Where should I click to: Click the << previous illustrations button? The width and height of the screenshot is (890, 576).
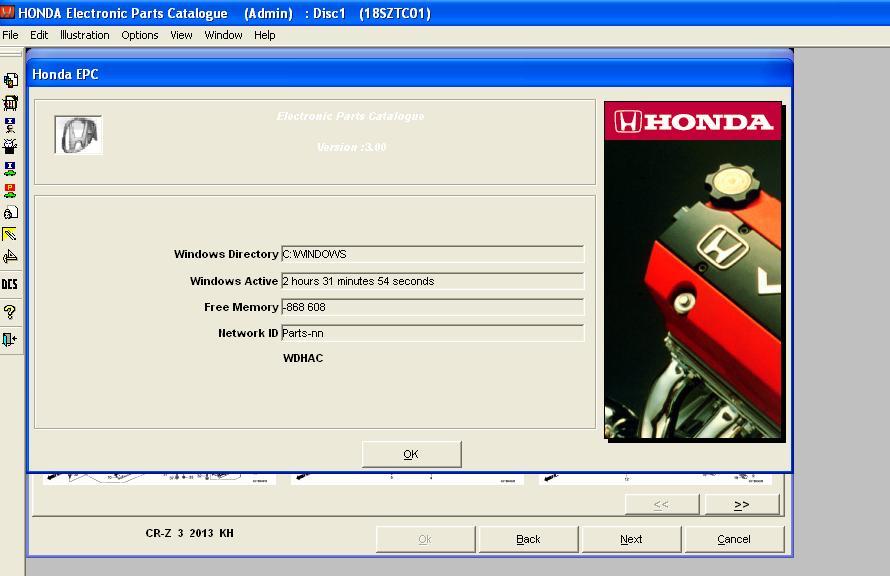[x=662, y=504]
